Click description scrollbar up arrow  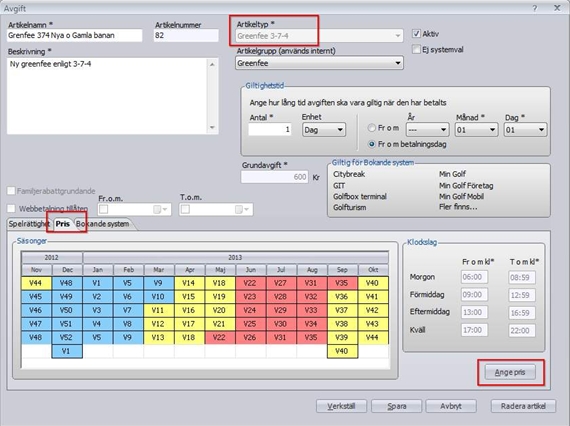pyautogui.click(x=212, y=64)
